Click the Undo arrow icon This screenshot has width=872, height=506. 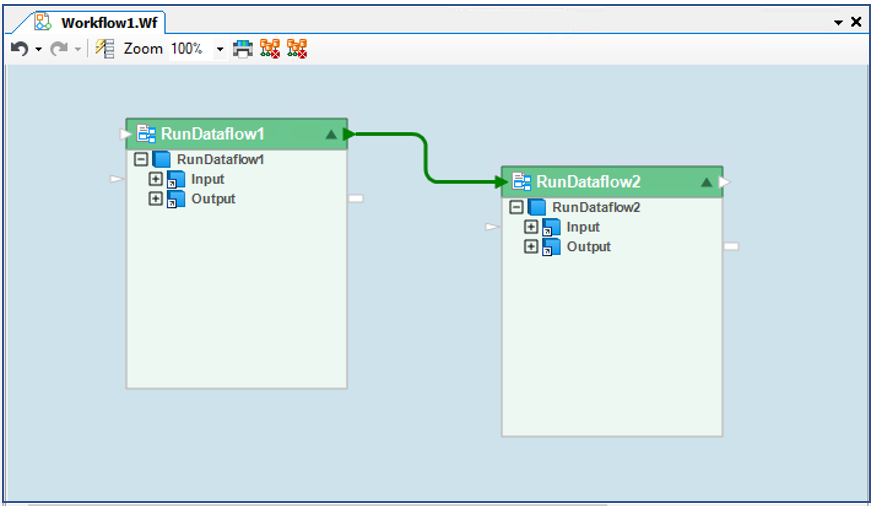coord(19,48)
